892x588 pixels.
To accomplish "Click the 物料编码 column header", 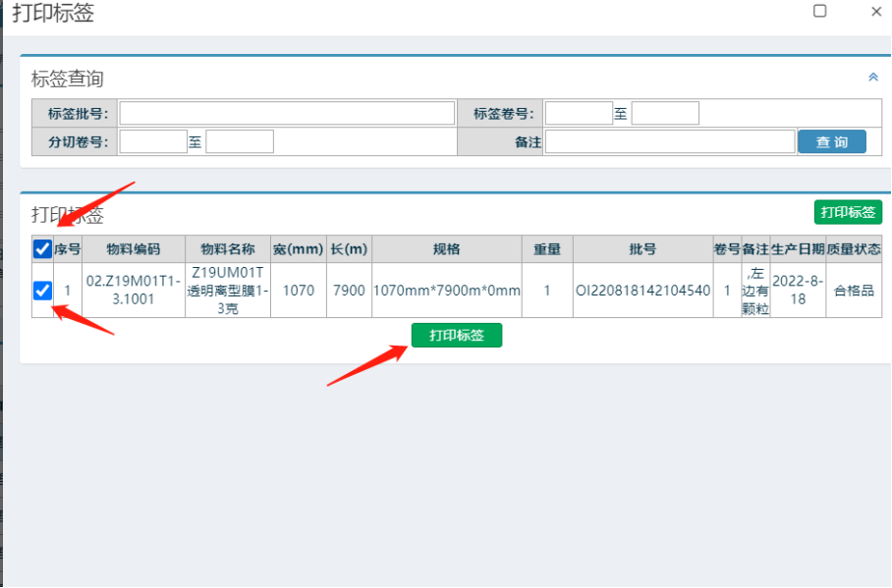I will (133, 249).
